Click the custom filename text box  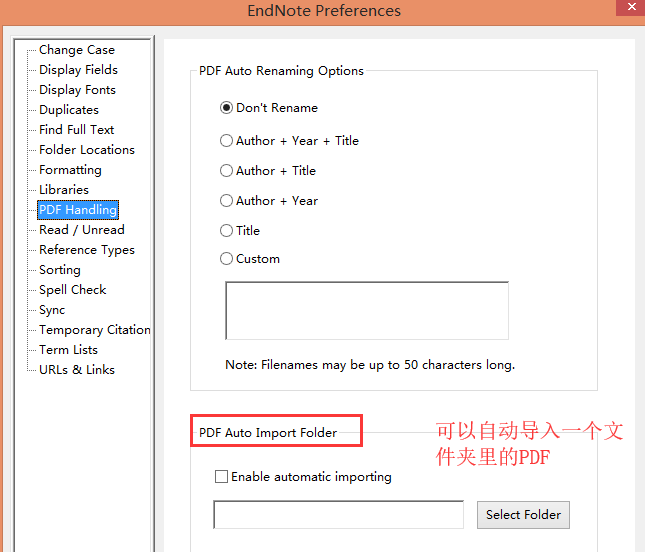pyautogui.click(x=367, y=311)
